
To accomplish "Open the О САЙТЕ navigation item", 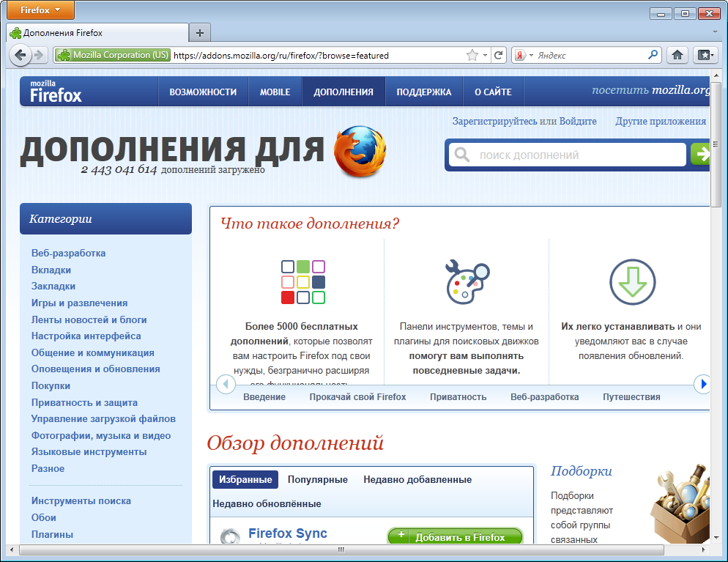I will 493,92.
